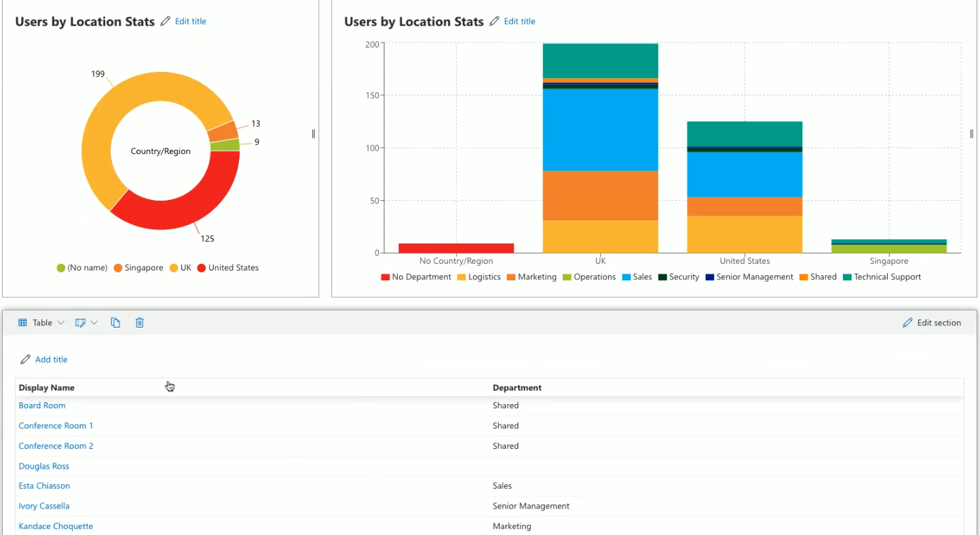Click the resize handle right of donut chart
This screenshot has width=980, height=535.
[x=314, y=134]
